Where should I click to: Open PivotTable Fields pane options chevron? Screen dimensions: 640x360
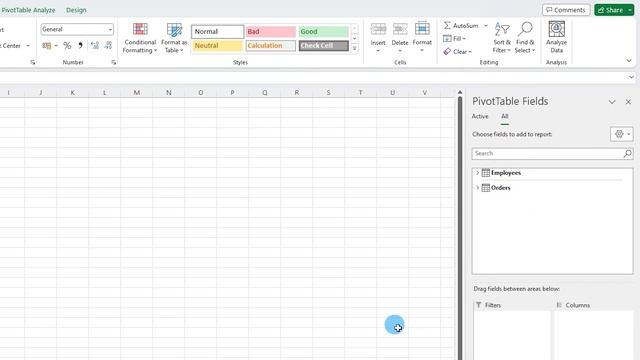pos(612,102)
